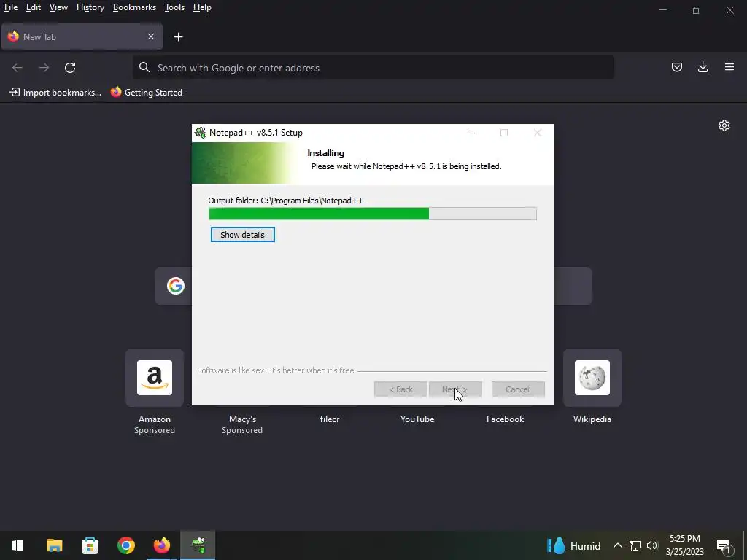Open the Windows Start menu
Image resolution: width=747 pixels, height=560 pixels.
pyautogui.click(x=18, y=545)
